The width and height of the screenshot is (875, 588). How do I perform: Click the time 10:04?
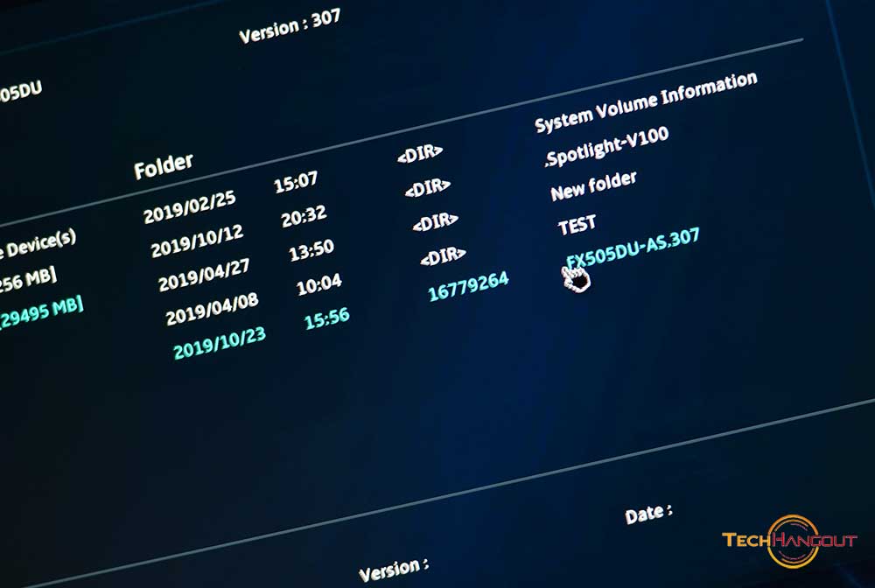click(x=318, y=285)
